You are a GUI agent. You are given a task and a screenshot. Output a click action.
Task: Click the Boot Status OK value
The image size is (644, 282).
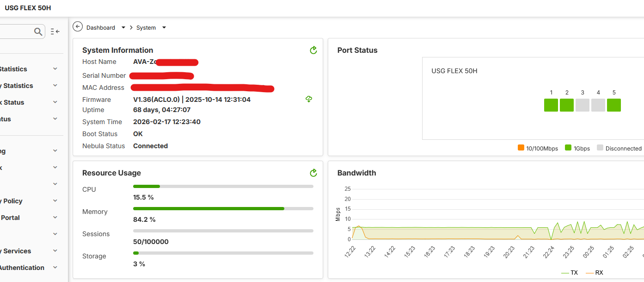tap(138, 134)
